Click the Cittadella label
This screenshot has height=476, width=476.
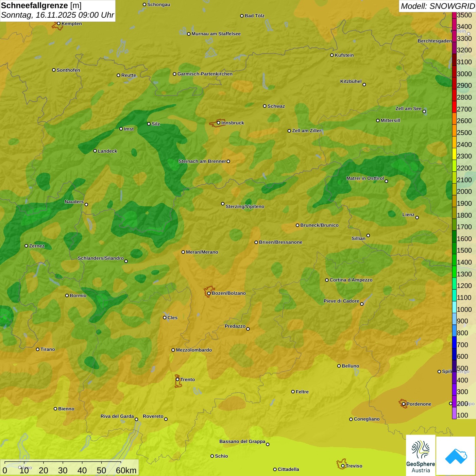288,469
